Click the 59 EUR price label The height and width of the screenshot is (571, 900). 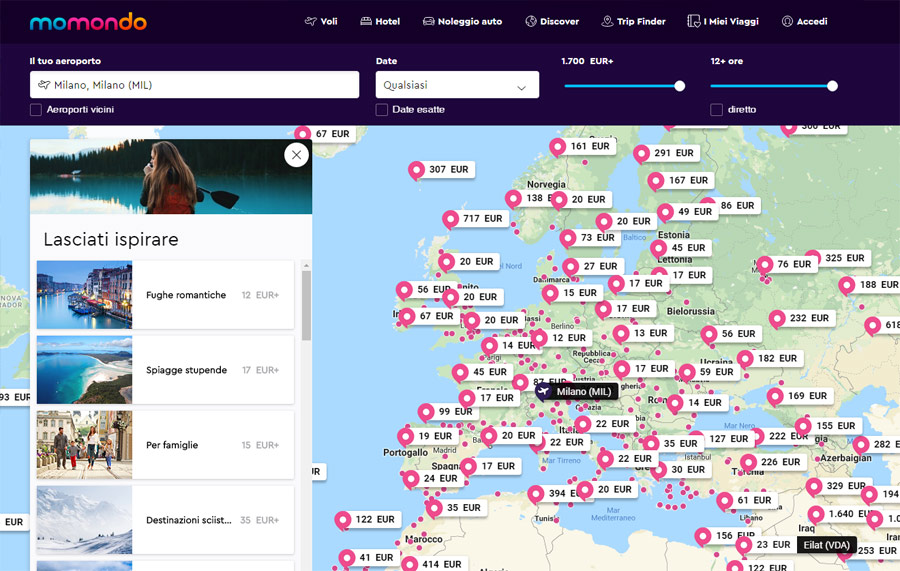pos(716,372)
